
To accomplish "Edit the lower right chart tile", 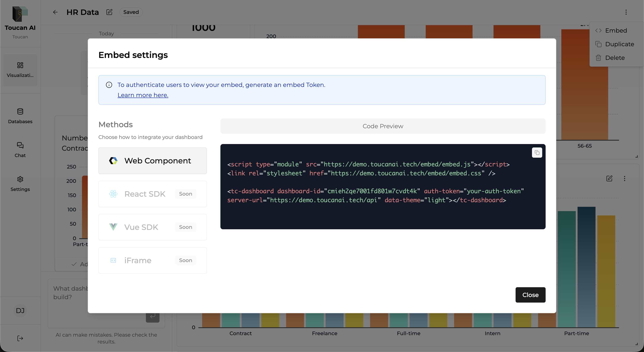I will point(609,178).
